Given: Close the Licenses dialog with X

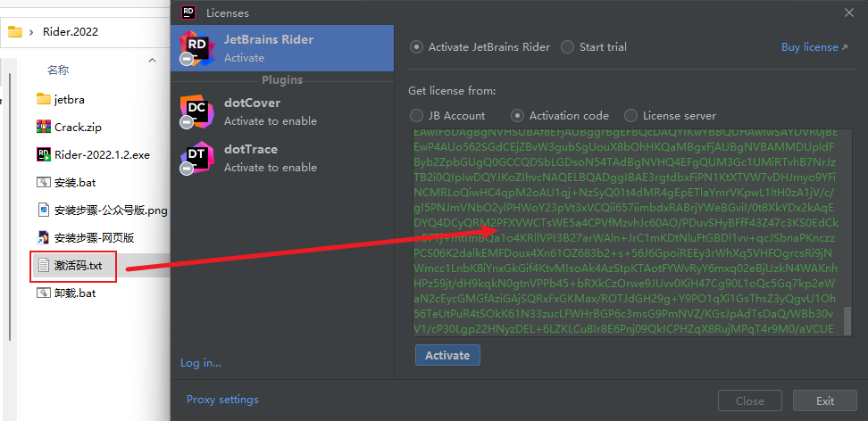Looking at the screenshot, I should click(x=848, y=12).
